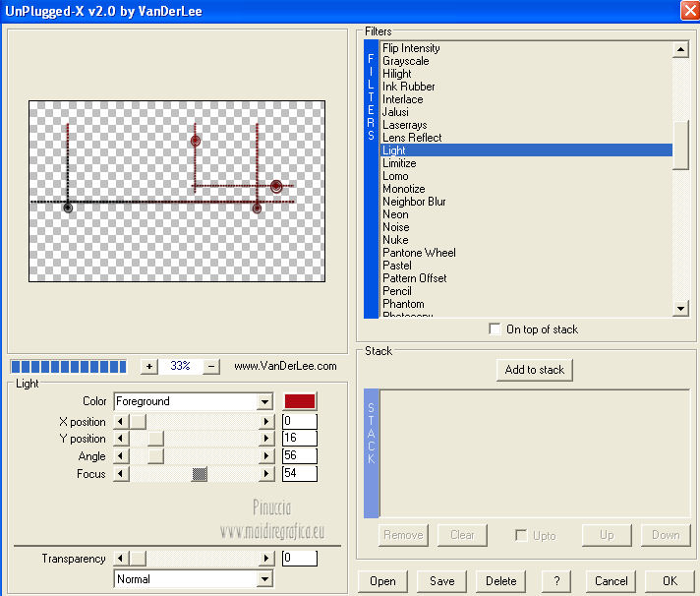Screen dimensions: 700x596
Task: Click the red color swatch
Action: [299, 401]
